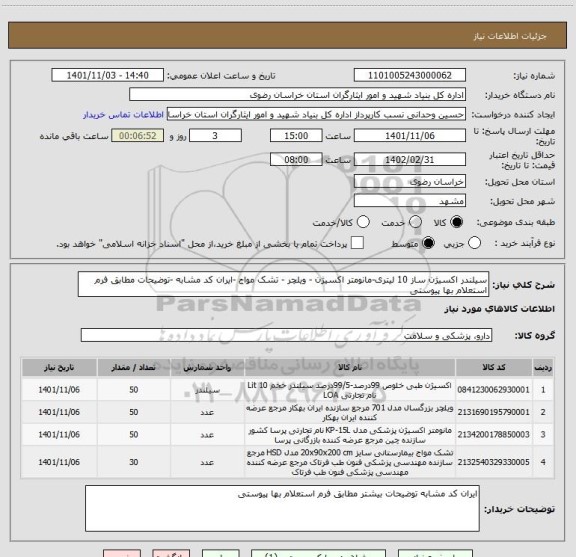This screenshot has height=557, width=576.
Task: Click the کد کالا column header
Action: click(x=494, y=367)
